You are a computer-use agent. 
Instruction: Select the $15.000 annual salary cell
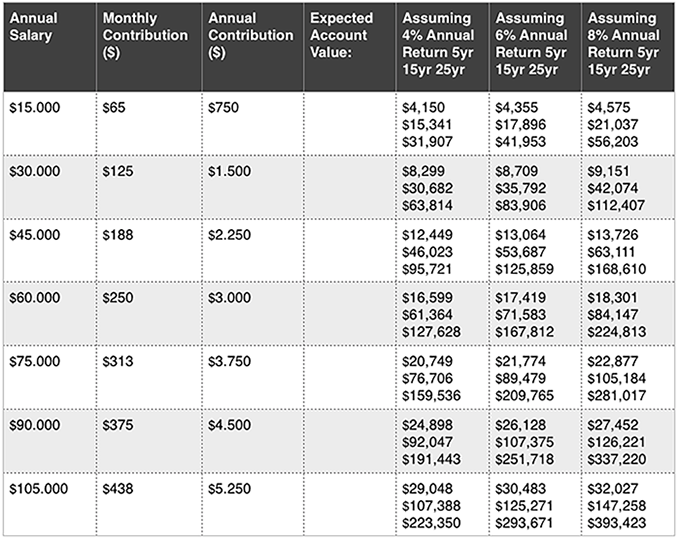[x=34, y=107]
